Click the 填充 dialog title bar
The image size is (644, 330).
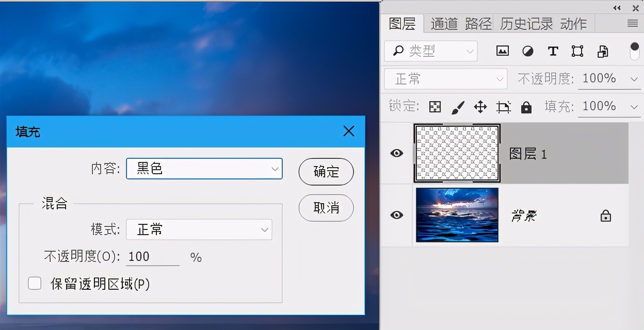186,131
